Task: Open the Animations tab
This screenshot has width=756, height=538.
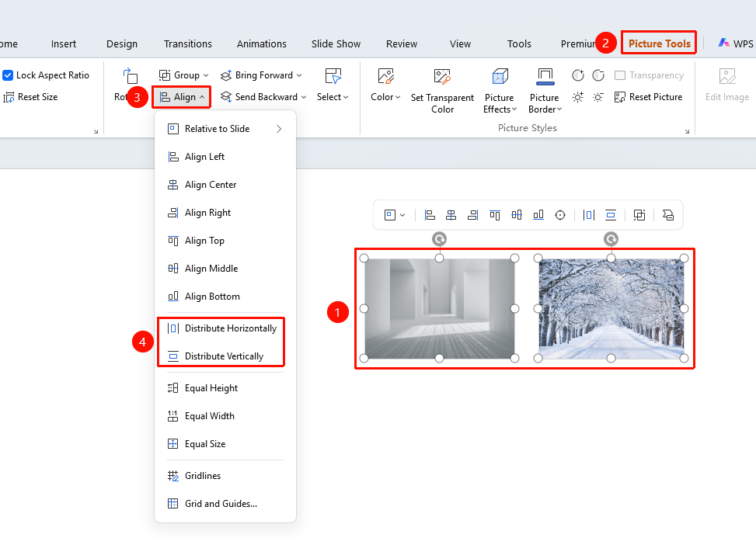Action: 262,43
